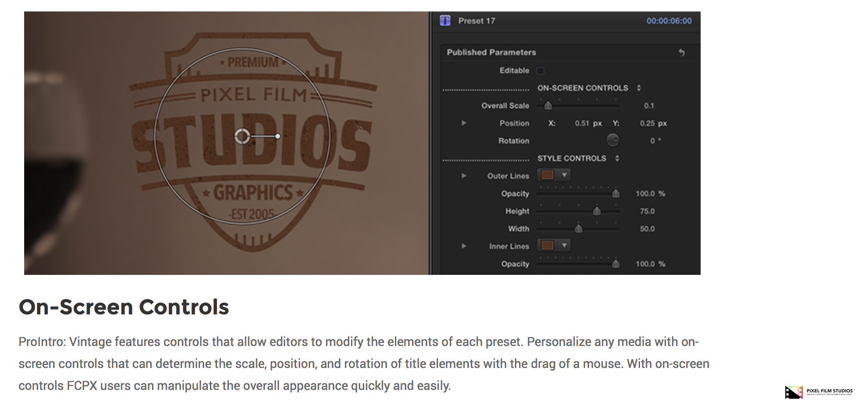Expand the Position parameter triangle
This screenshot has height=411, width=868.
[463, 123]
